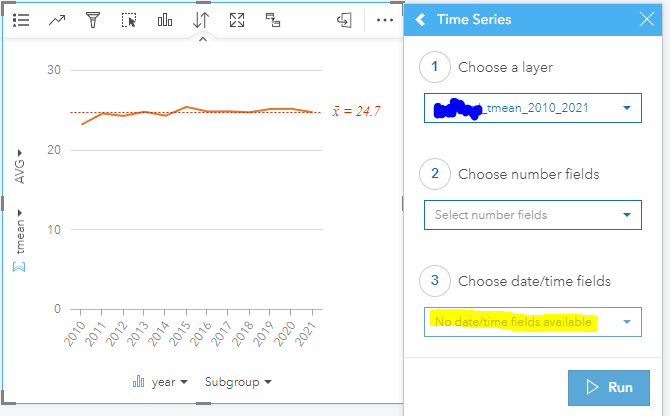Collapse toolbar with the small up chevron
This screenshot has height=416, width=670.
coord(203,39)
